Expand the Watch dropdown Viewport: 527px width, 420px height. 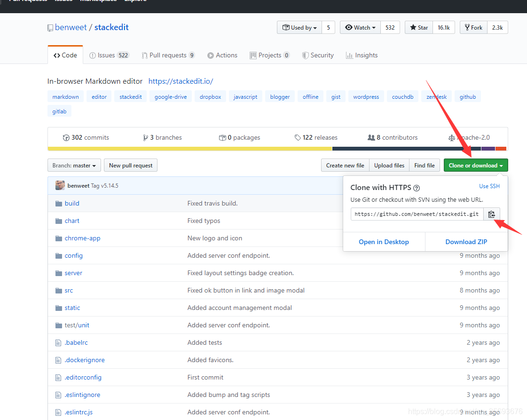coord(360,28)
